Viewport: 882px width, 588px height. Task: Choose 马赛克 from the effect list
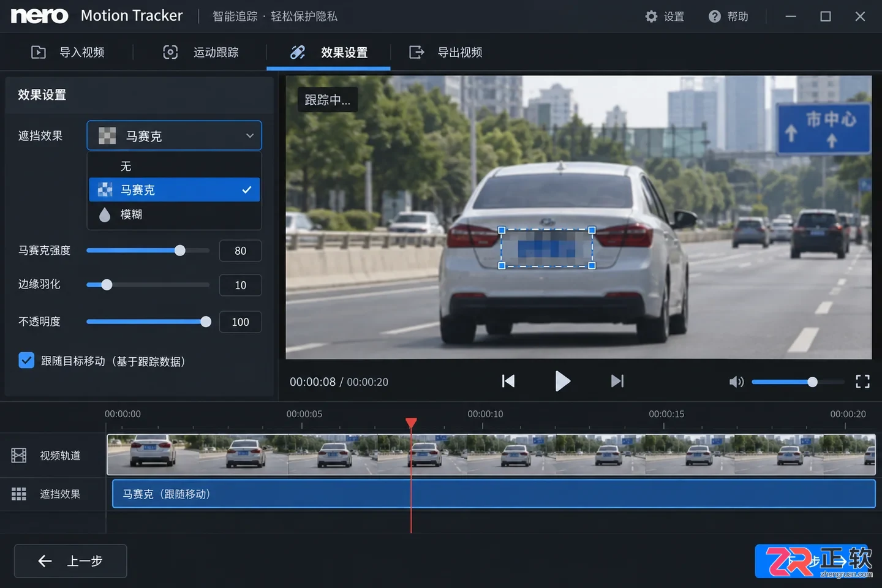click(175, 190)
